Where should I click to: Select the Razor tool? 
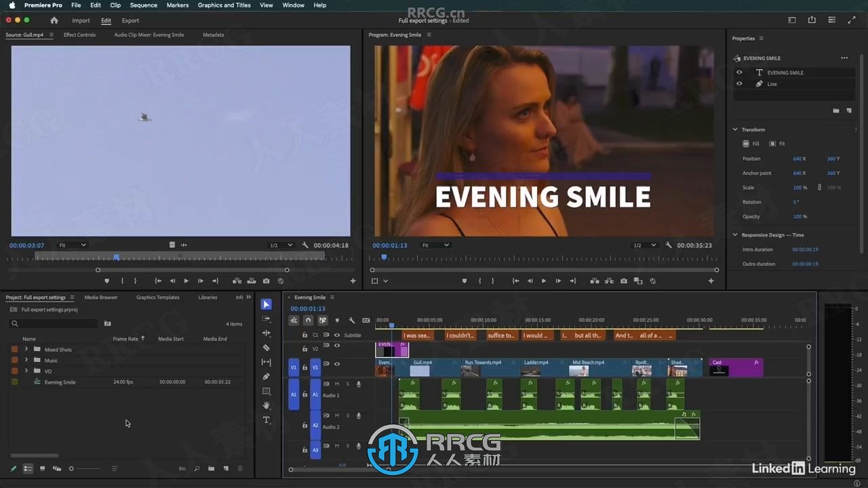click(267, 348)
